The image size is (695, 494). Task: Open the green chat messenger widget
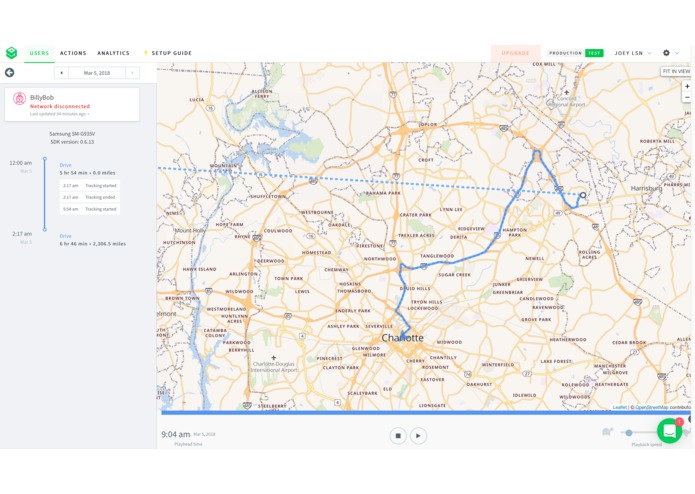[669, 430]
